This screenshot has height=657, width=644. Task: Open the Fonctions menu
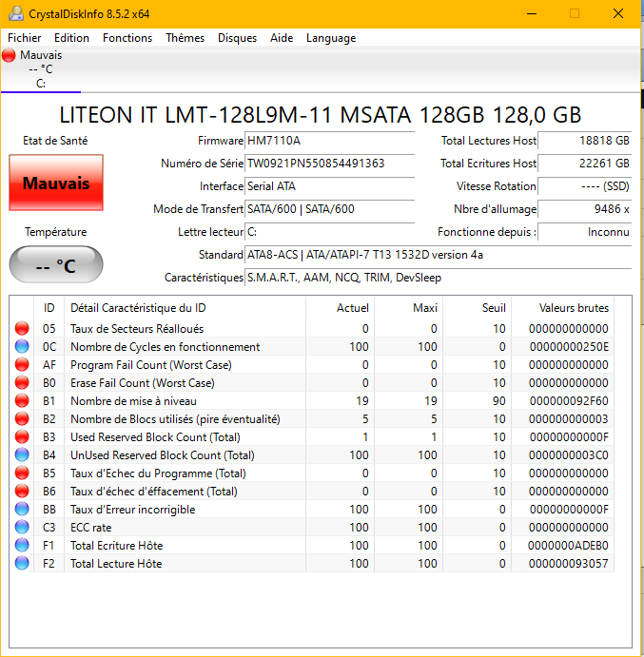pos(127,38)
